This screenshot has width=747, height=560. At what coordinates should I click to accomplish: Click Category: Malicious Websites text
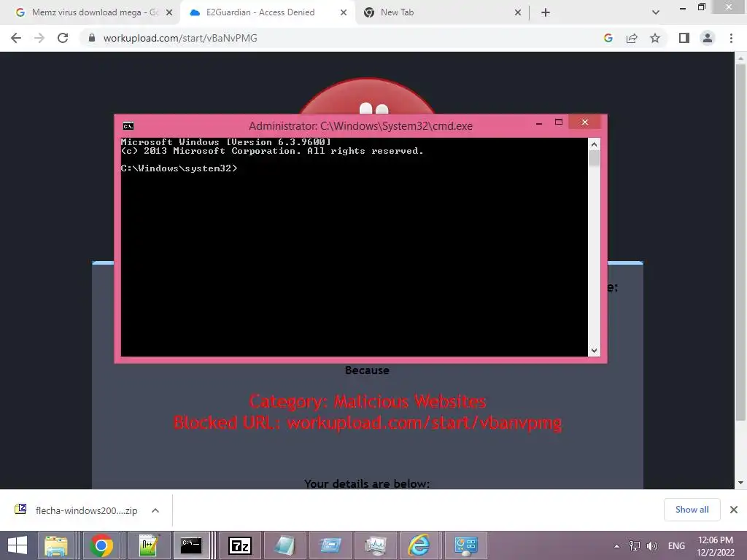point(368,402)
